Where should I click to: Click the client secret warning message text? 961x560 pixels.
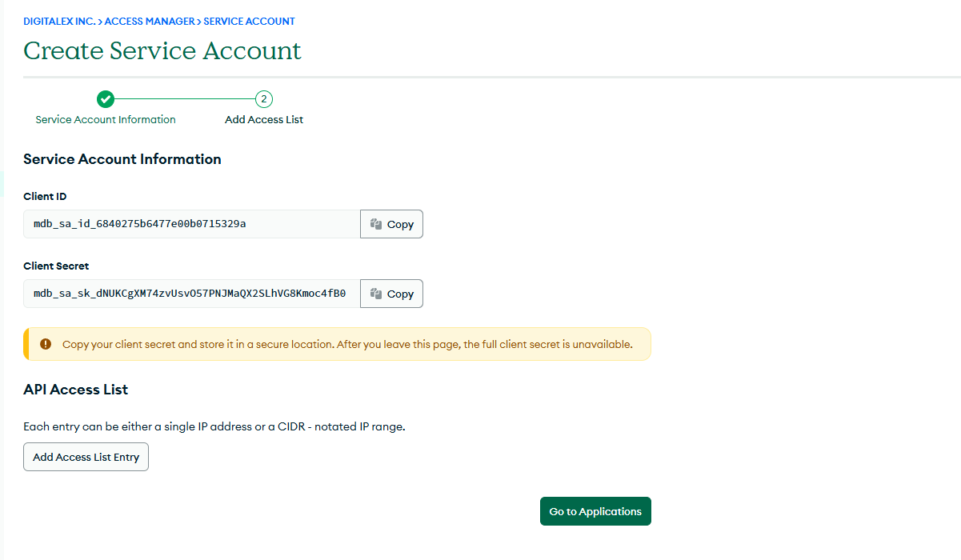pos(347,345)
